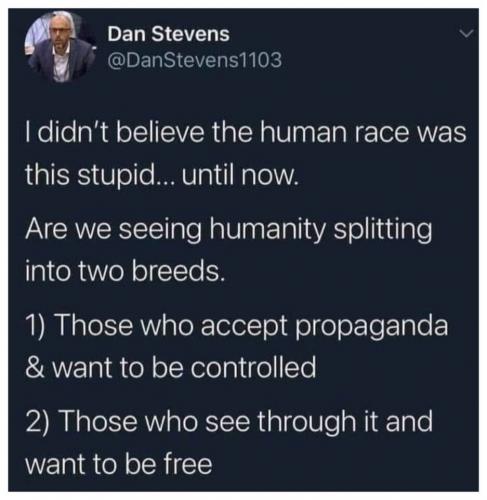The height and width of the screenshot is (500, 487).
Task: Select the text 'into two breeds.'
Action: (124, 269)
